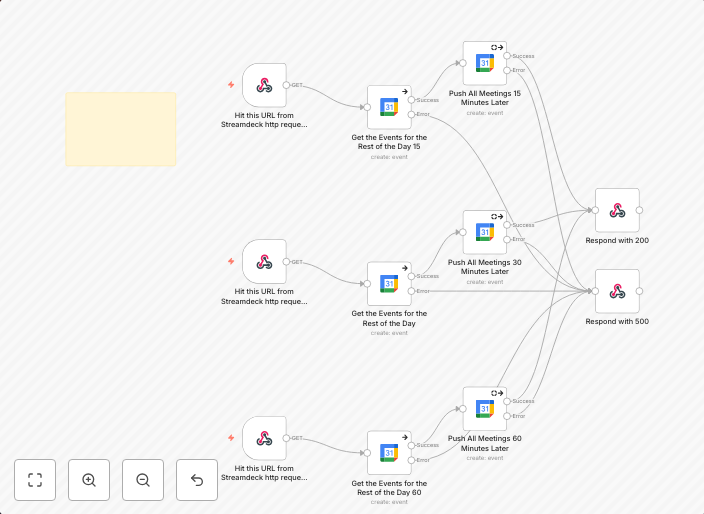
Task: Click the lightning trigger icon beside middle webhook
Action: coord(231,262)
